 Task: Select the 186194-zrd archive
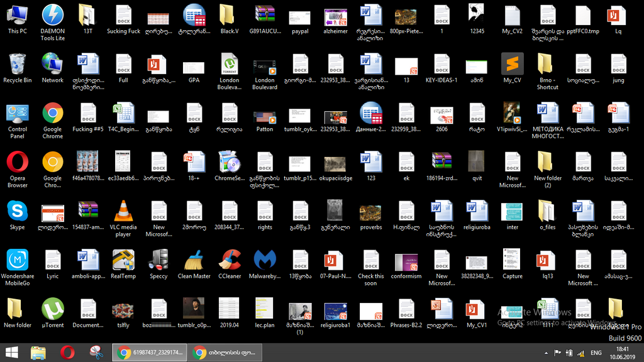pyautogui.click(x=441, y=167)
